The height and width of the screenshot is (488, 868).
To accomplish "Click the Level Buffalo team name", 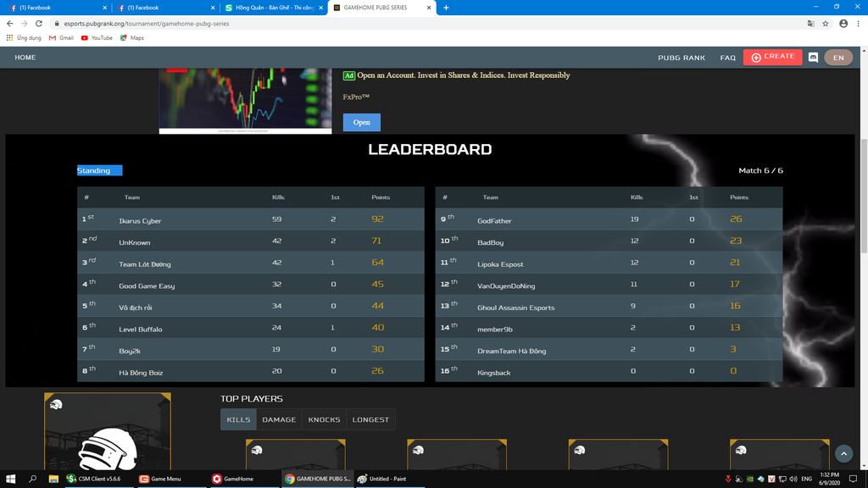I will 141,329.
